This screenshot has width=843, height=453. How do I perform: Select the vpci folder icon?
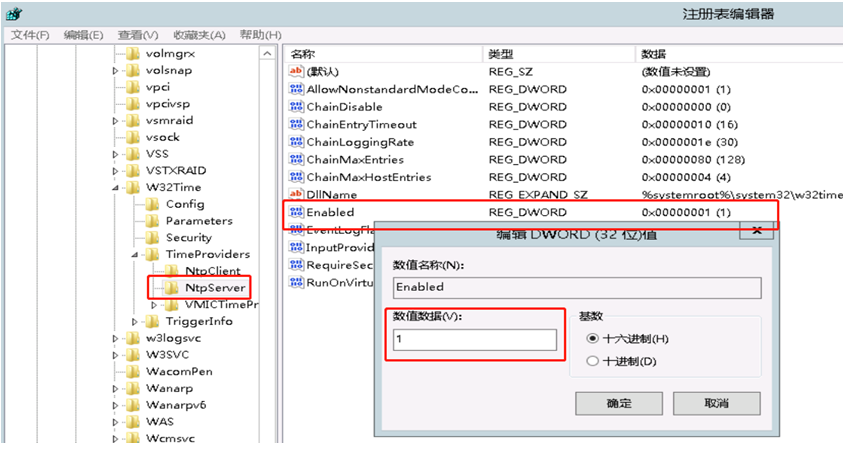(x=133, y=87)
